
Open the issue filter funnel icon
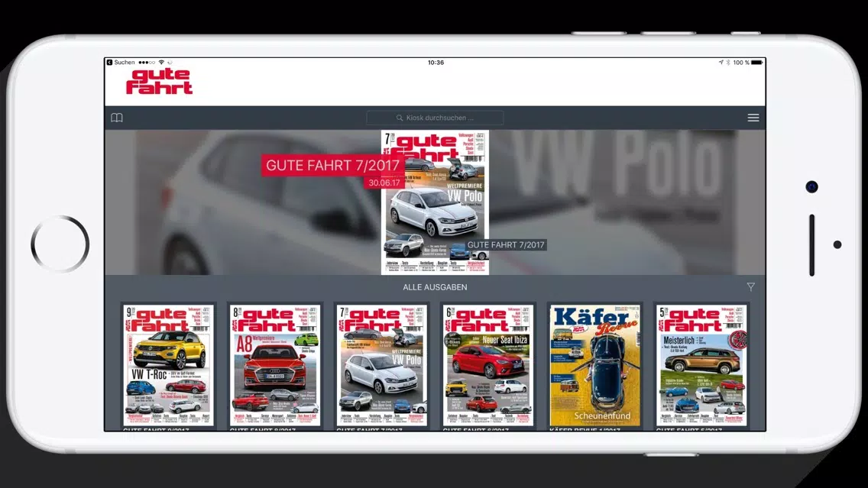click(x=750, y=286)
